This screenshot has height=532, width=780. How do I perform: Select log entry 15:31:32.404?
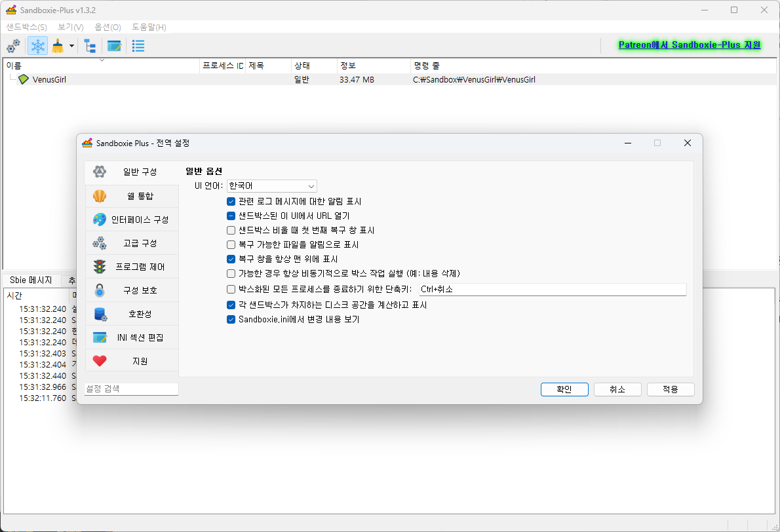[x=43, y=364]
